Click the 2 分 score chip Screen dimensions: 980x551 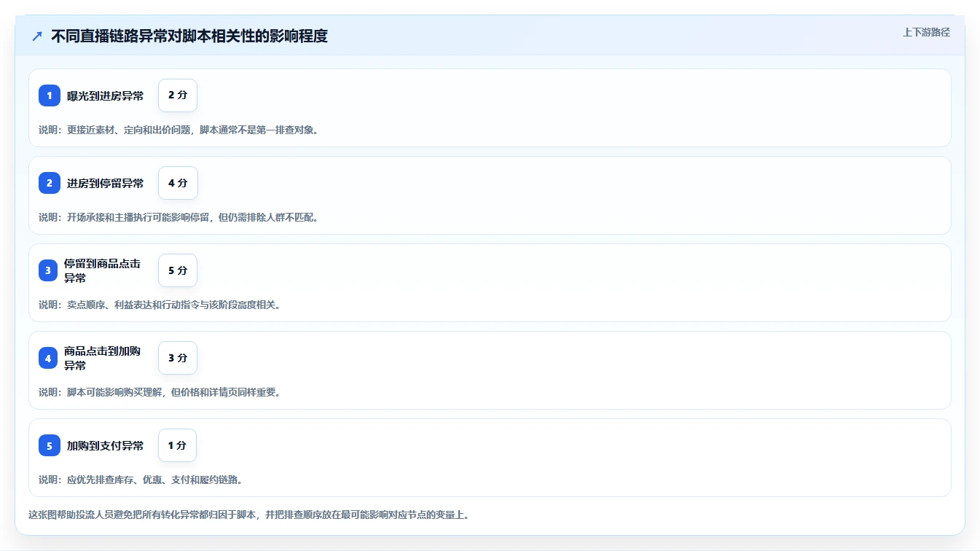pyautogui.click(x=178, y=95)
